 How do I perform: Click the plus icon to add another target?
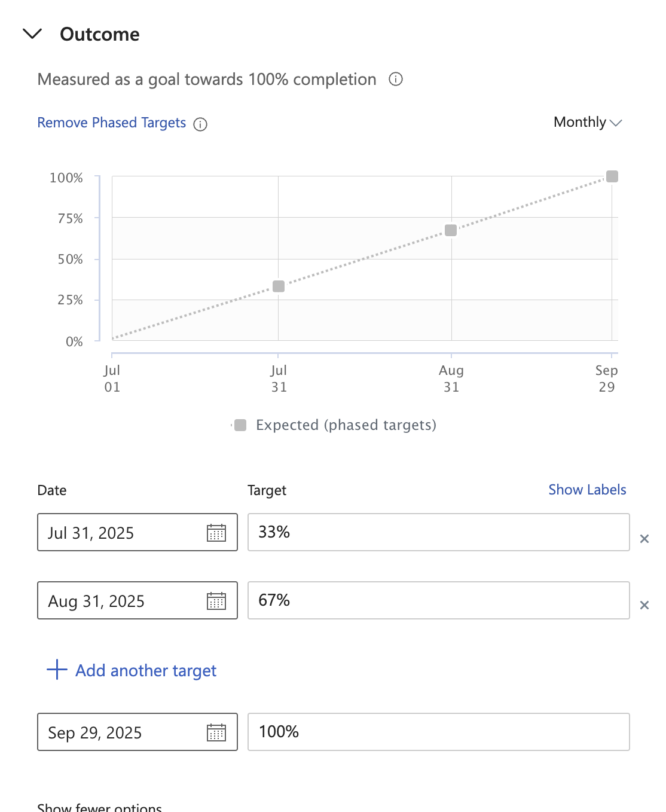[x=56, y=670]
